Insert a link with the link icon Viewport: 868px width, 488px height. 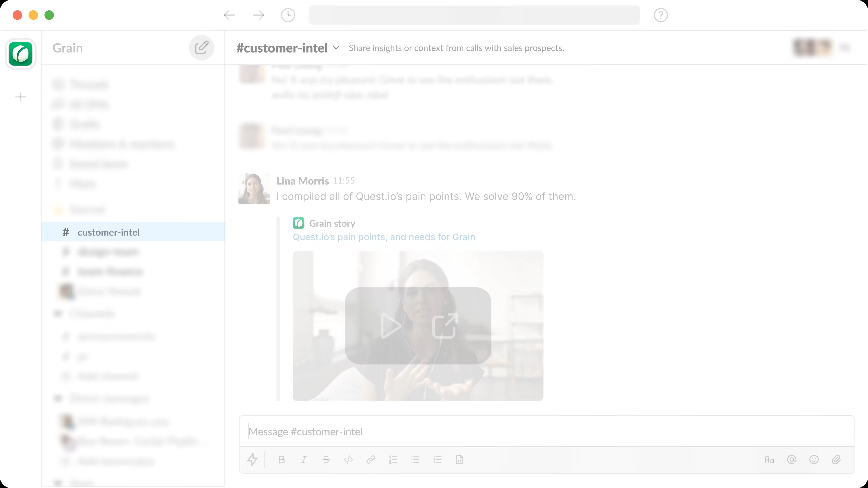[x=371, y=460]
